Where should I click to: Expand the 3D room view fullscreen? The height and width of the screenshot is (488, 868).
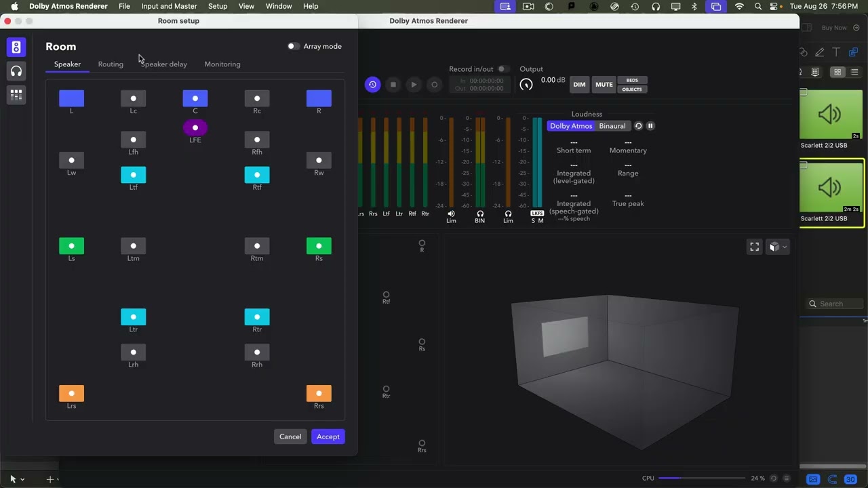click(x=754, y=247)
